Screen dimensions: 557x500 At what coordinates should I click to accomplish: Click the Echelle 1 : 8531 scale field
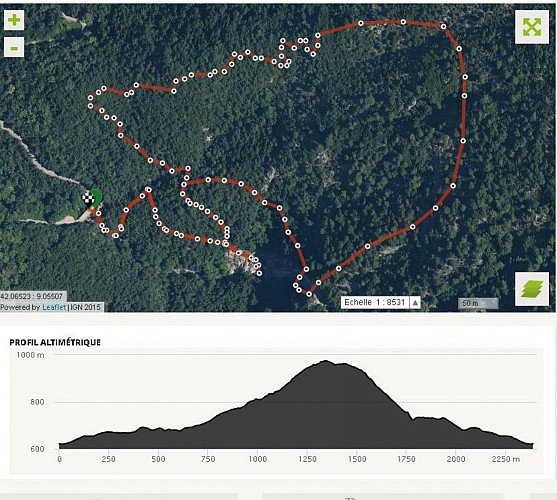pyautogui.click(x=375, y=302)
